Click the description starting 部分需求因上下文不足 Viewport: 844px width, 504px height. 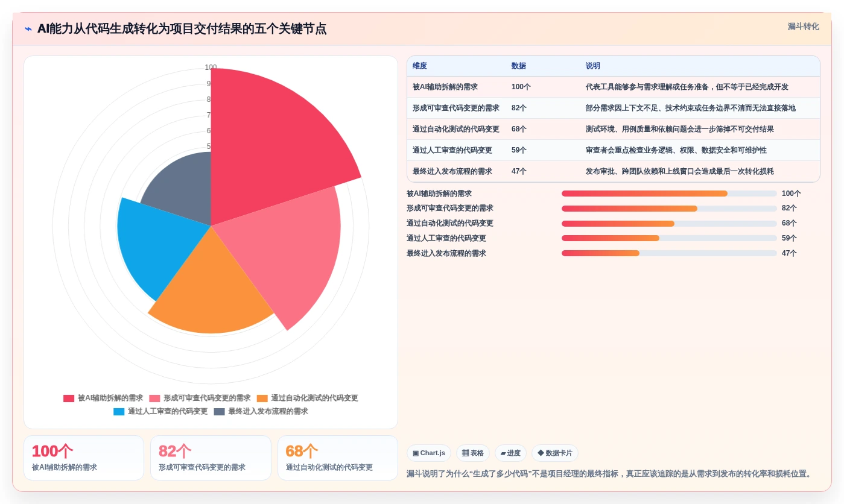tap(691, 108)
